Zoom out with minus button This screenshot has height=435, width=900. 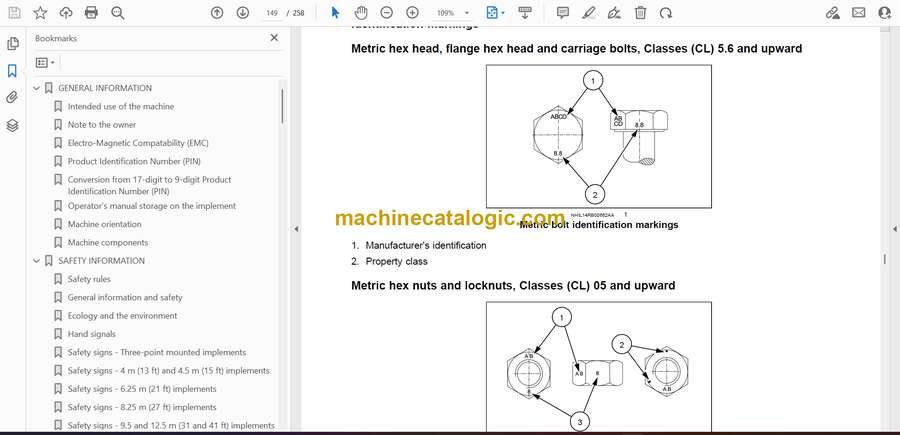click(x=387, y=13)
